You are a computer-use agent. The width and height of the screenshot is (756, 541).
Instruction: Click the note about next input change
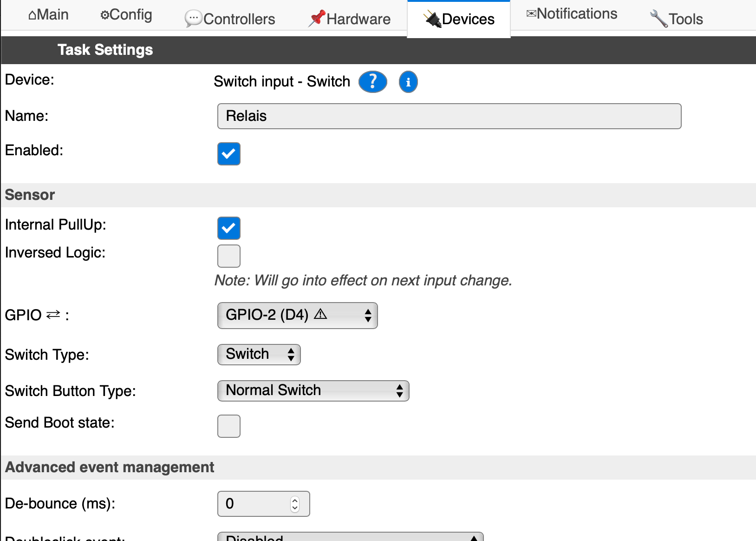[363, 281]
